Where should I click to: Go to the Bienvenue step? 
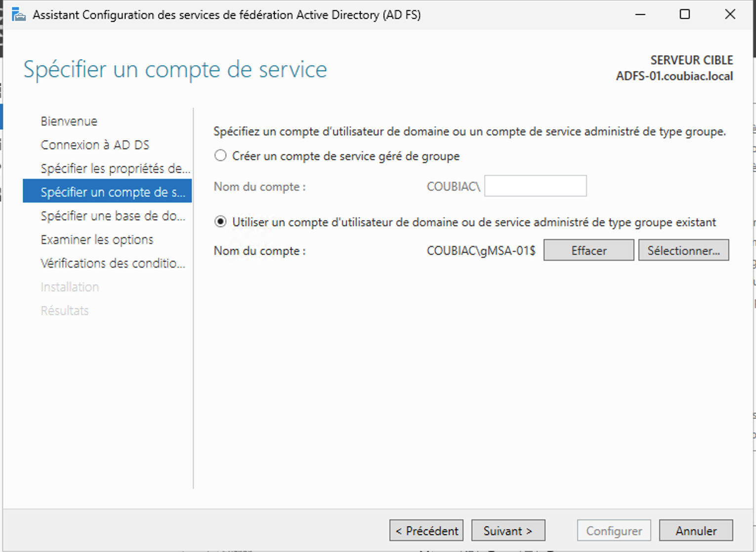click(69, 121)
